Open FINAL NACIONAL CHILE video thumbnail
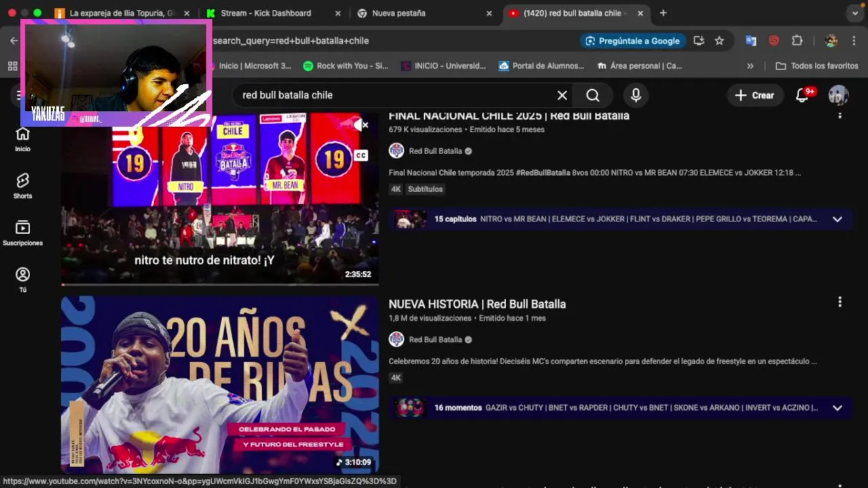This screenshot has height=488, width=868. click(220, 198)
